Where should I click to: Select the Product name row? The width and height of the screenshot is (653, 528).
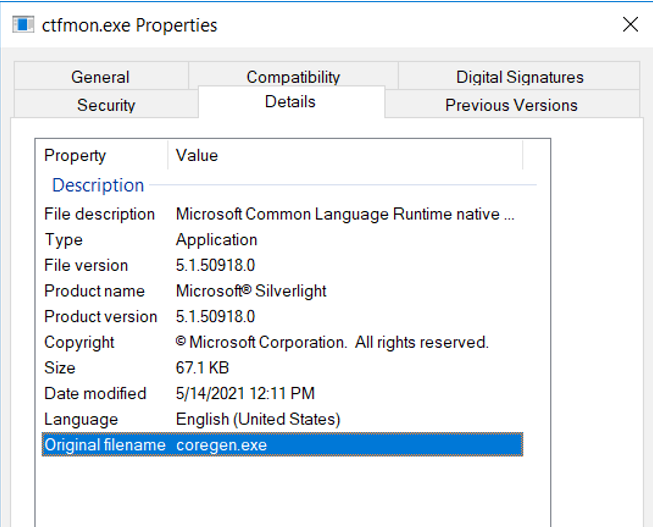click(94, 291)
